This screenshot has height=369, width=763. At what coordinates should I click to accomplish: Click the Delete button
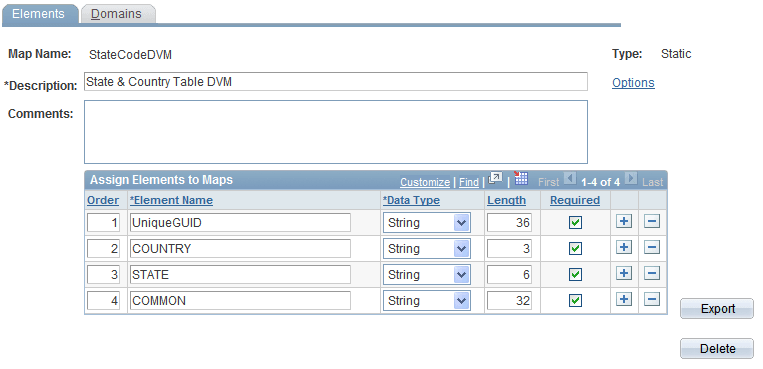717,349
